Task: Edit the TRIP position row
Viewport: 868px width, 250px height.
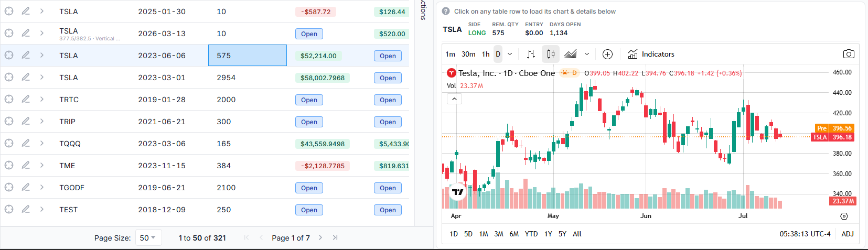Action: [x=25, y=121]
